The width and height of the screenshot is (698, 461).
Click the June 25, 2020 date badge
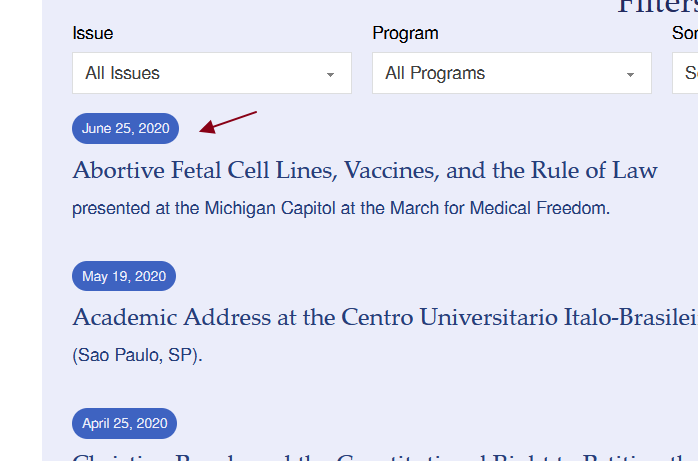[x=126, y=128]
